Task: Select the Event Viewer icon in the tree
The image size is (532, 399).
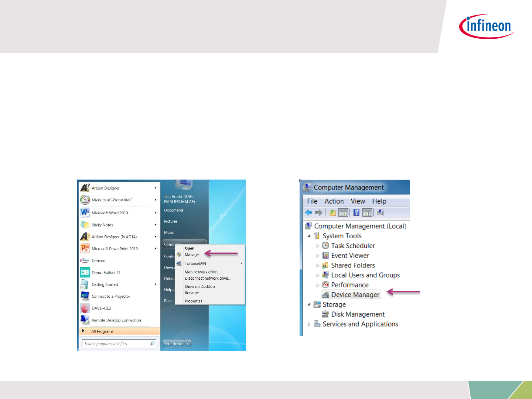Action: click(325, 255)
